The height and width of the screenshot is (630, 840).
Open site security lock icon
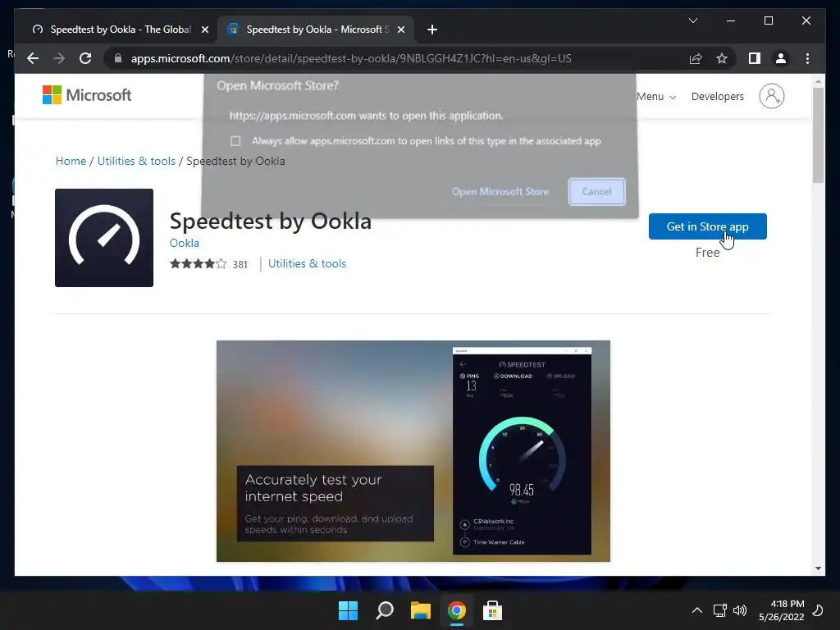coord(118,58)
